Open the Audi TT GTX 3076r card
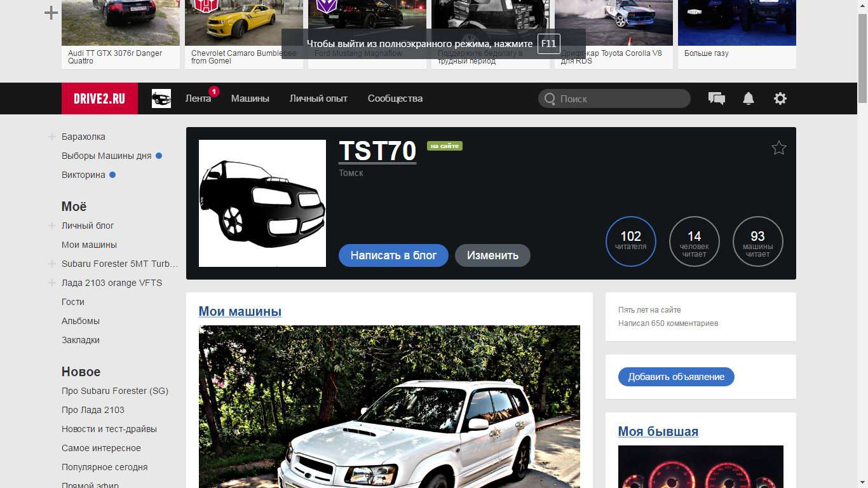 point(121,34)
